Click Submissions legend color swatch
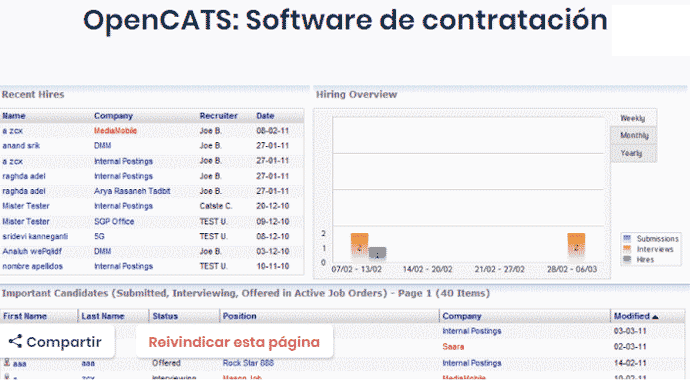This screenshot has height=392, width=690. tap(627, 239)
